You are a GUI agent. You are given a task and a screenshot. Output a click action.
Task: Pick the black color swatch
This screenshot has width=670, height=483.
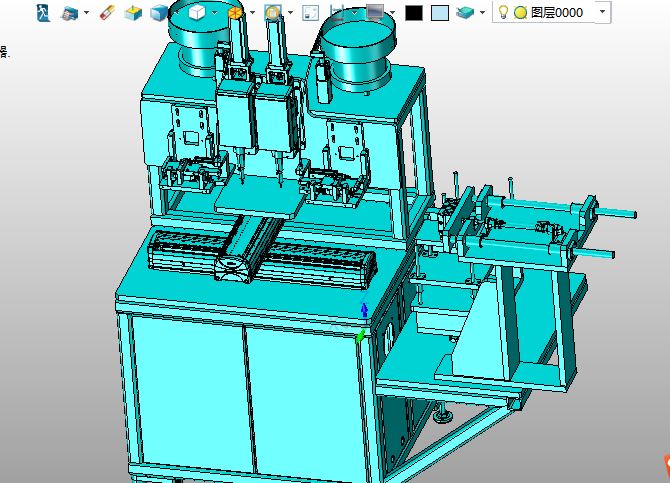coord(414,13)
